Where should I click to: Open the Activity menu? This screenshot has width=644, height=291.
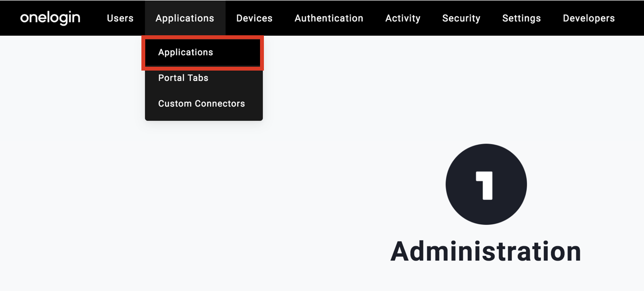point(403,18)
